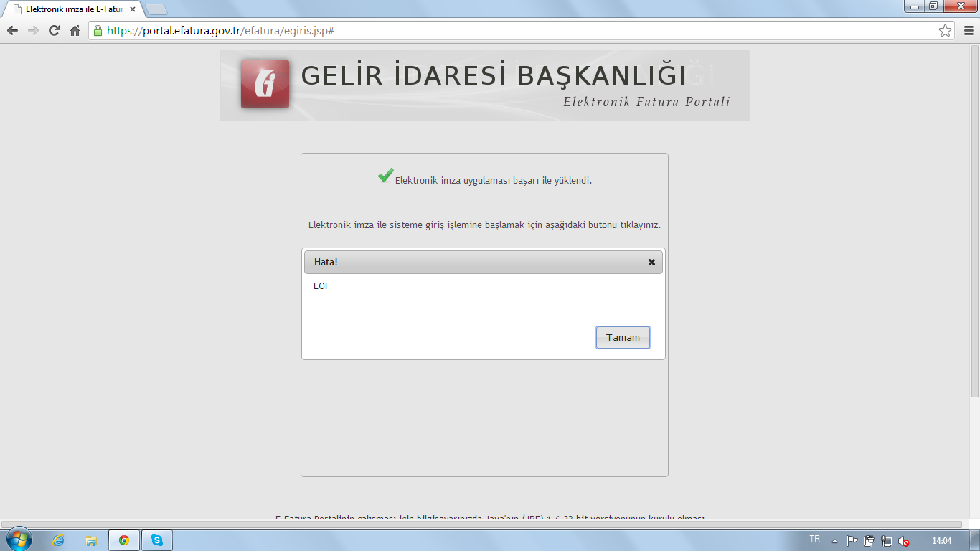Switch to Chrome in the taskbar

click(124, 540)
